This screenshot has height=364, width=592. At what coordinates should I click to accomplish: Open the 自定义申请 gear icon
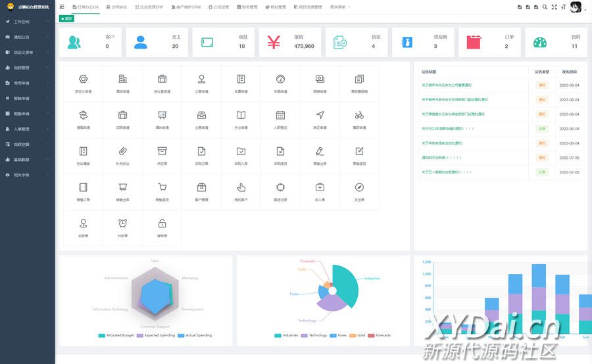coord(83,80)
